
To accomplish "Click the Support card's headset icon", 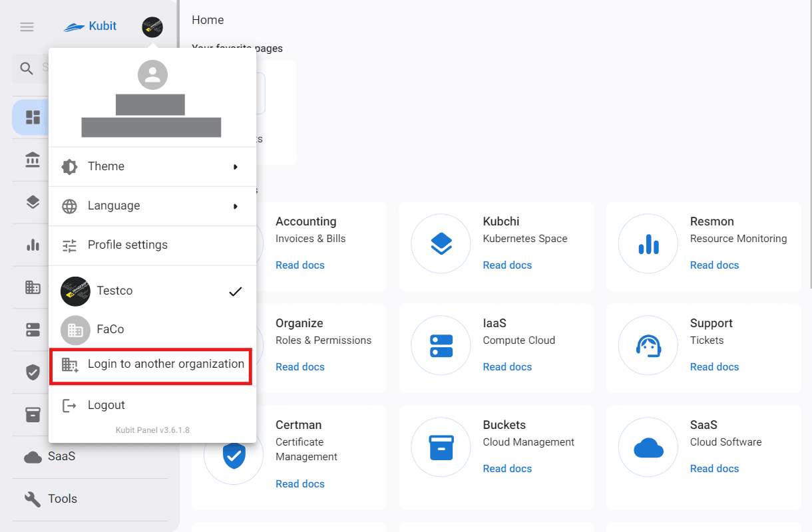I will click(648, 346).
